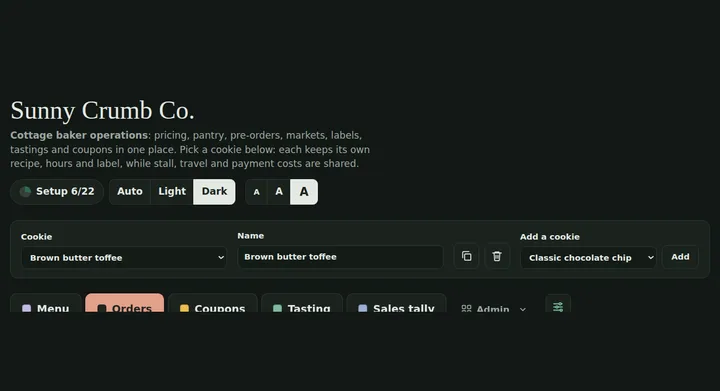This screenshot has width=720, height=391.
Task: Switch to the Menu tab
Action: click(x=46, y=304)
